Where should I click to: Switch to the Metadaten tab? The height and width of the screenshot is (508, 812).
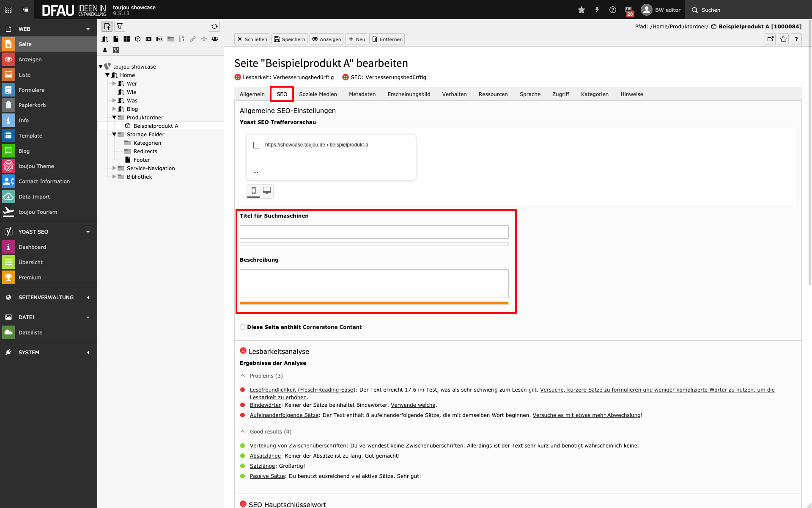pyautogui.click(x=362, y=94)
